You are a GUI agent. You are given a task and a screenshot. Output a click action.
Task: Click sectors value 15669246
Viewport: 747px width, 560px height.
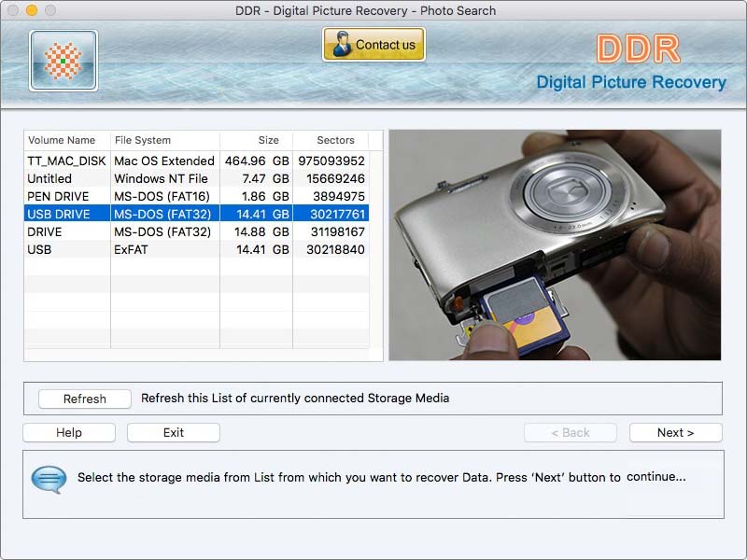coord(335,178)
